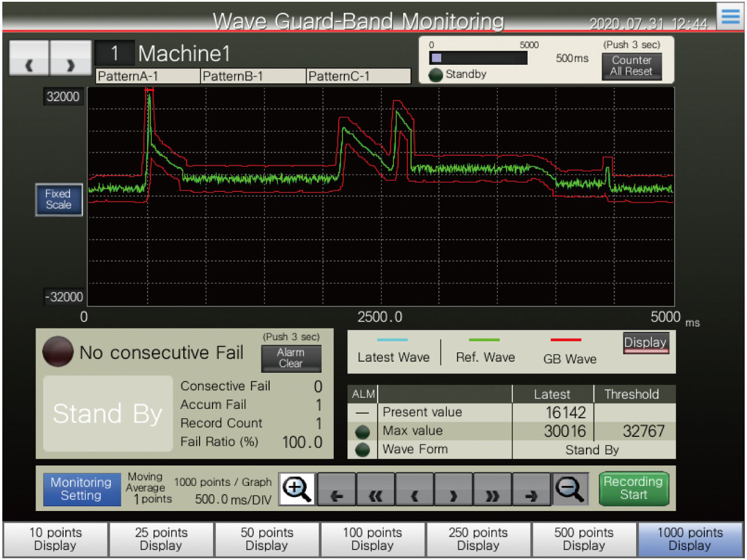Screen dimensions: 747x560
Task: Click the zoom-in magnifier icon
Action: tap(297, 489)
